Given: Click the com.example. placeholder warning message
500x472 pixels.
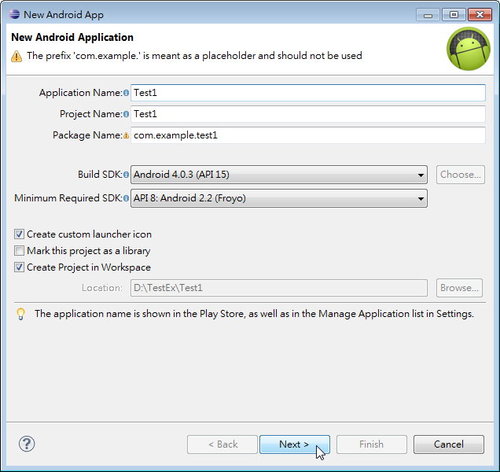Looking at the screenshot, I should 195,56.
